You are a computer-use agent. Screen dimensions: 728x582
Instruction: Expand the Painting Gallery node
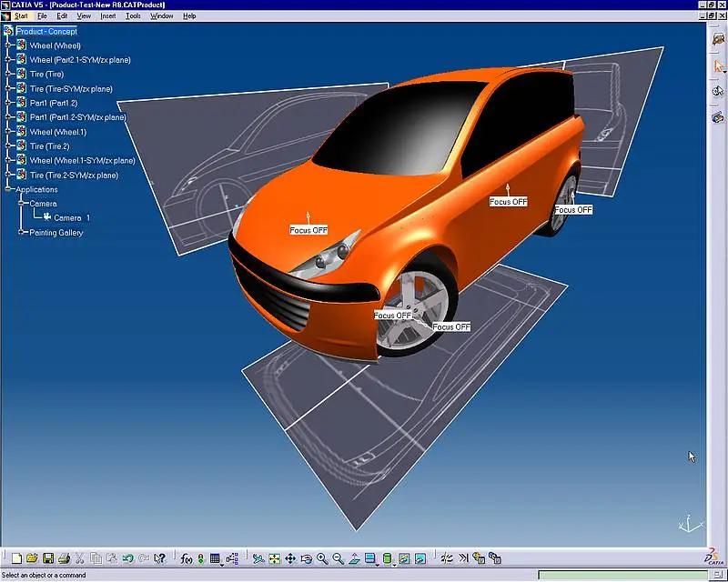click(21, 232)
